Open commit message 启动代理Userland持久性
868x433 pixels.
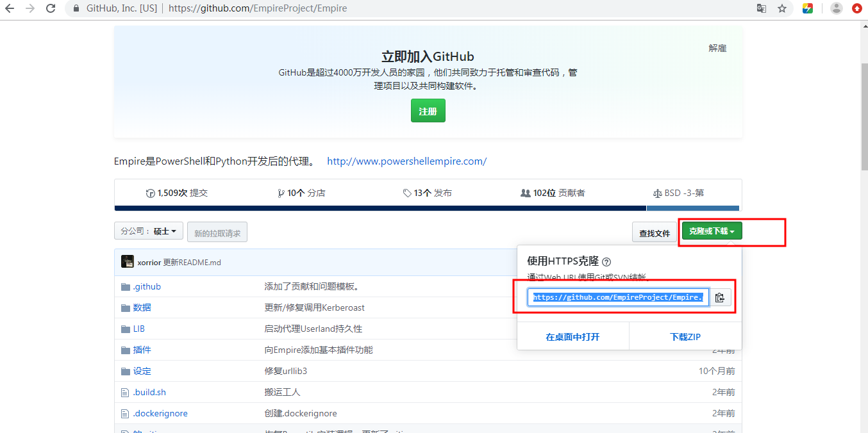313,329
